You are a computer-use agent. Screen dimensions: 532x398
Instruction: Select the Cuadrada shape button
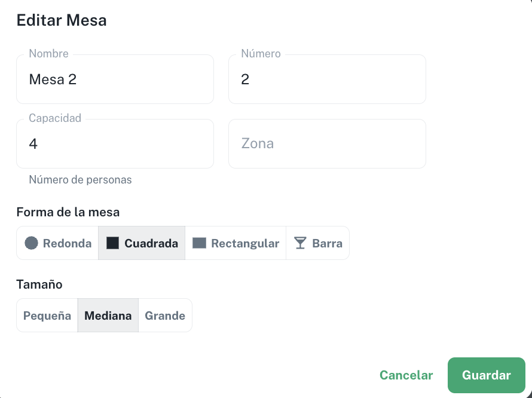(141, 243)
